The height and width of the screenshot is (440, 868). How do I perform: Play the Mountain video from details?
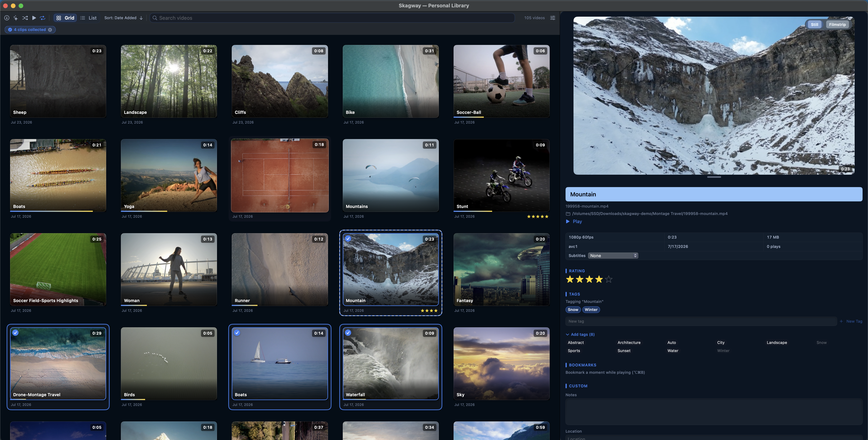click(x=574, y=221)
